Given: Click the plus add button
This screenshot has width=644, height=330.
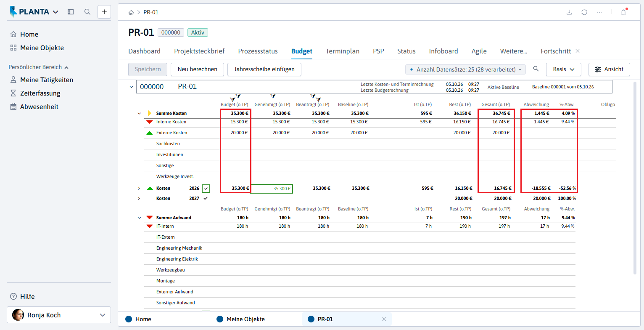Looking at the screenshot, I should (x=104, y=12).
